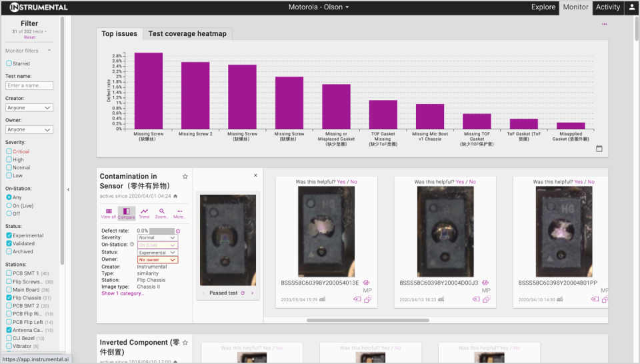Viewport: 640px width, 364px height.
Task: Click Show 1 category link
Action: click(x=121, y=293)
